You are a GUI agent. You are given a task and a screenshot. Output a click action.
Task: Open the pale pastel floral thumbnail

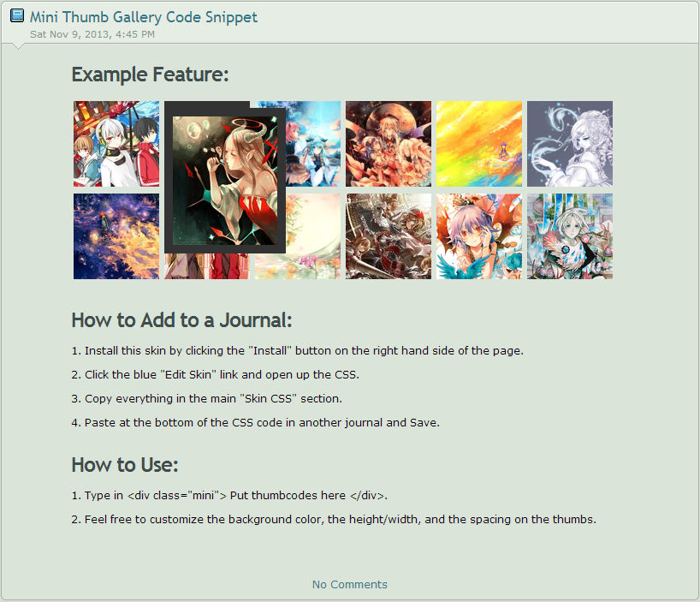(313, 236)
